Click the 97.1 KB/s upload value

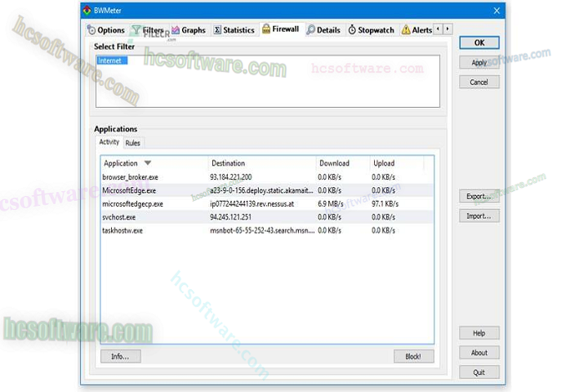coord(385,204)
